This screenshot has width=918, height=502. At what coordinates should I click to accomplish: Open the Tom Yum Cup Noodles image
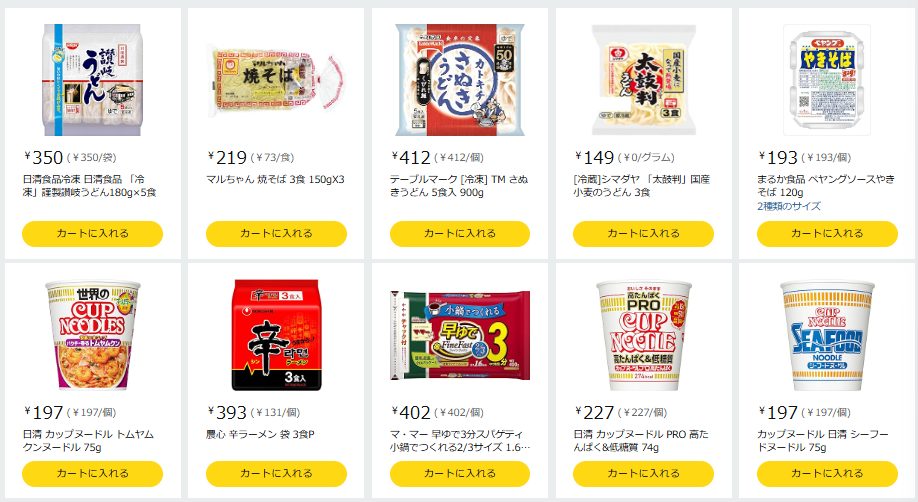(x=93, y=335)
